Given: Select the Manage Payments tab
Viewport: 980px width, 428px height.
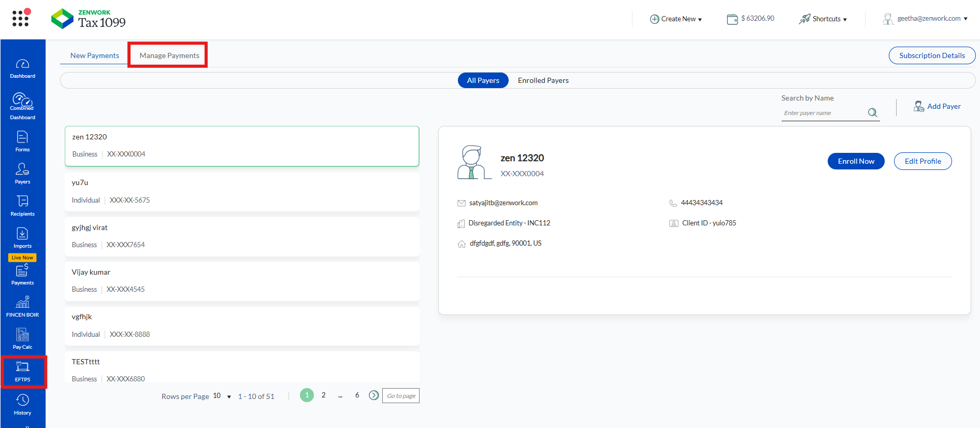Looking at the screenshot, I should pos(169,55).
